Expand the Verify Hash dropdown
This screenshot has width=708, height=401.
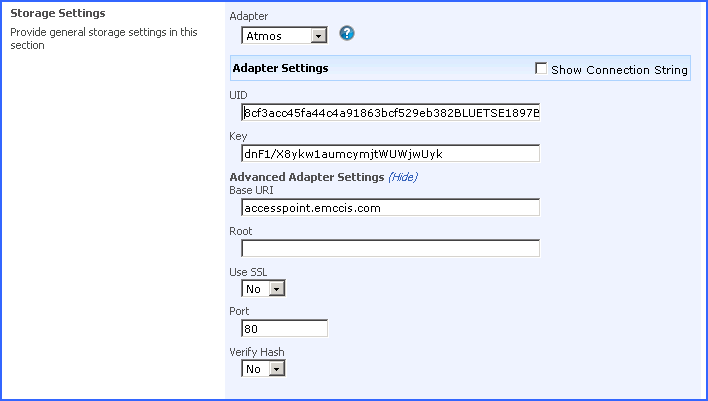point(264,368)
